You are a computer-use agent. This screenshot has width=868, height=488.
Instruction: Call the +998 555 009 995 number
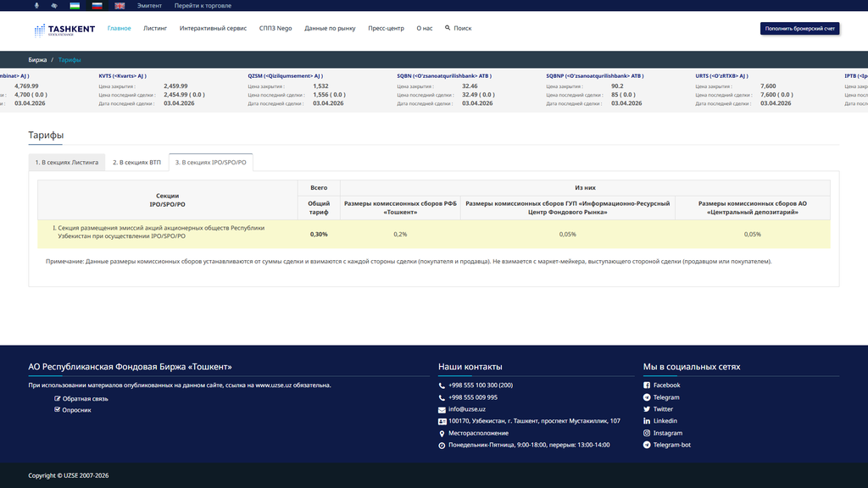pyautogui.click(x=473, y=397)
